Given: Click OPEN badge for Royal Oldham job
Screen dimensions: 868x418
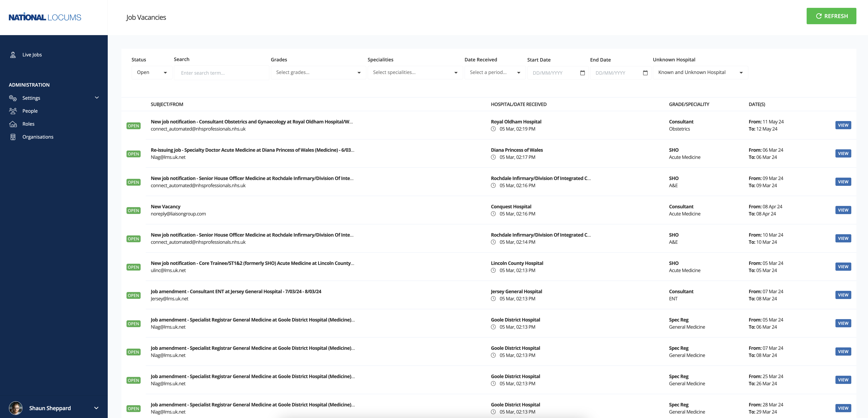Looking at the screenshot, I should [133, 126].
